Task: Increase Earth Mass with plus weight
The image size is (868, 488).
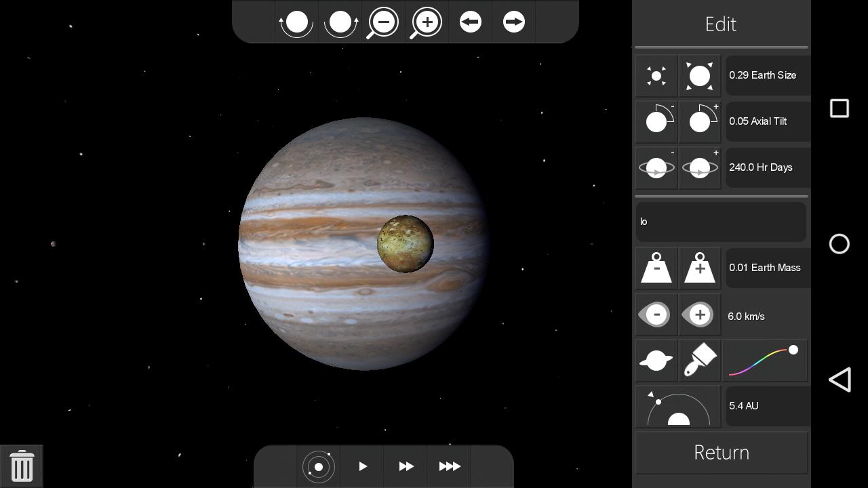Action: [x=700, y=268]
